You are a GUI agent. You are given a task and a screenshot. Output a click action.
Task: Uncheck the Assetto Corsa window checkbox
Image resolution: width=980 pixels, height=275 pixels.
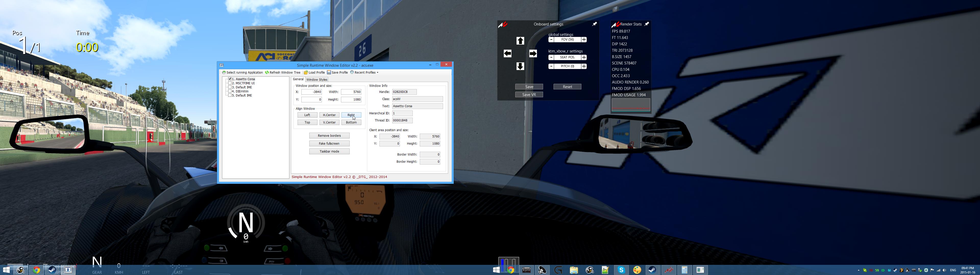(230, 79)
